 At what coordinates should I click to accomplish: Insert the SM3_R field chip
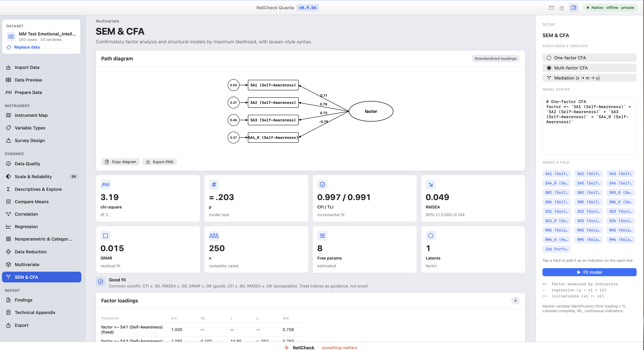click(x=620, y=192)
